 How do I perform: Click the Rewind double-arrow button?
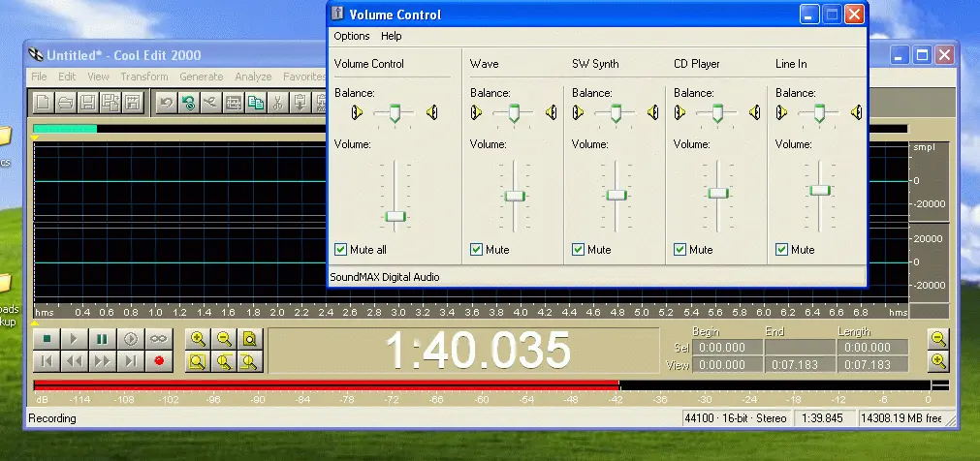point(74,361)
